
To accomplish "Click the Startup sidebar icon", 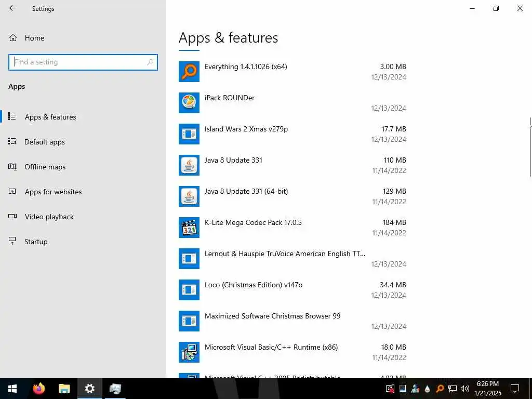I will pyautogui.click(x=12, y=241).
